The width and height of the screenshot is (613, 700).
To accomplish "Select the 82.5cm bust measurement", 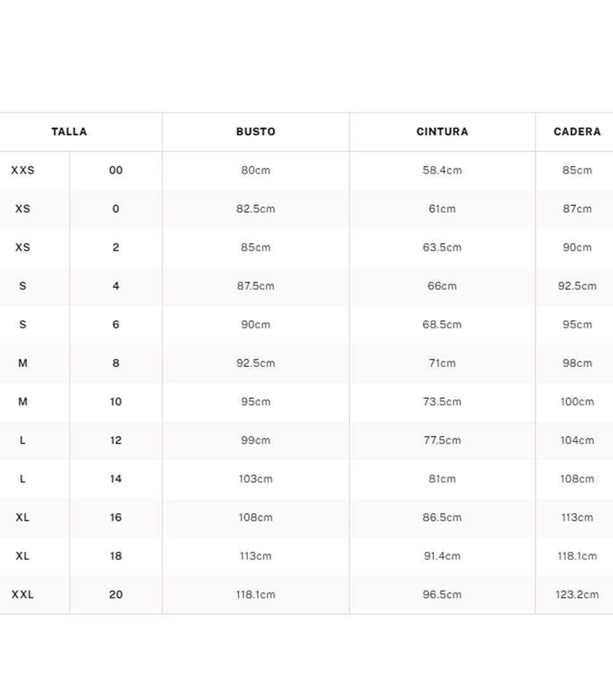I will point(255,209).
